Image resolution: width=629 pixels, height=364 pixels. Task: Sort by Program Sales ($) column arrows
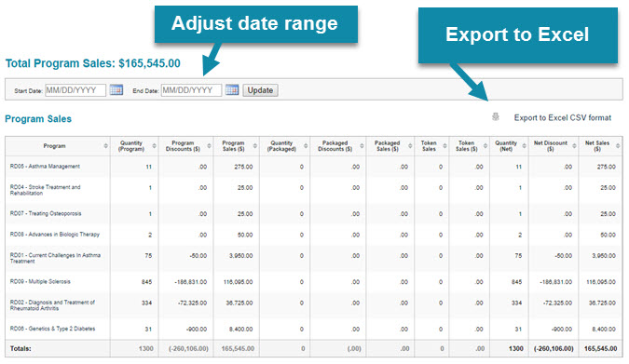click(x=255, y=146)
